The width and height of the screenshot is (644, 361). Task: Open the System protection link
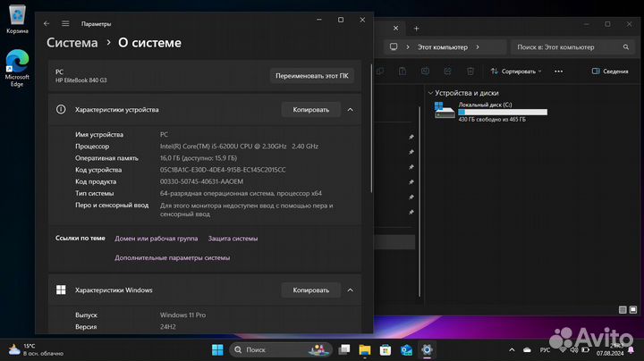[233, 239]
